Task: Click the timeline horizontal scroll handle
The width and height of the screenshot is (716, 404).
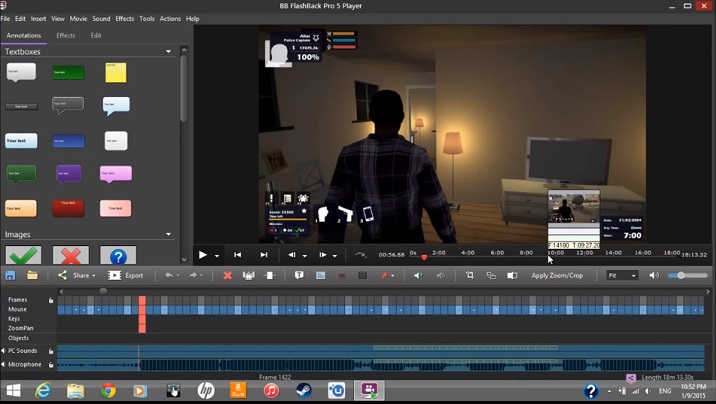Action: pyautogui.click(x=103, y=291)
